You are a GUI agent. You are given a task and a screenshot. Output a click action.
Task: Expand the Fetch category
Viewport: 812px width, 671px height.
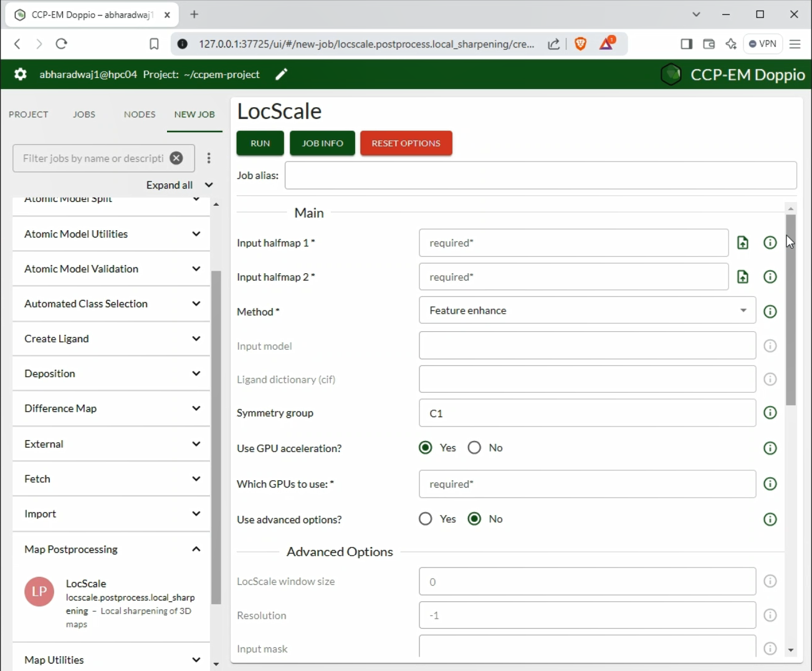point(111,479)
